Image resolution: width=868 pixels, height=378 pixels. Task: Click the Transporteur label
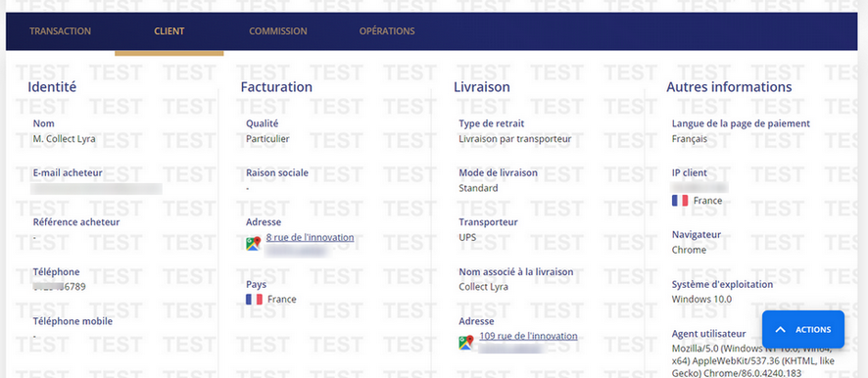click(488, 222)
